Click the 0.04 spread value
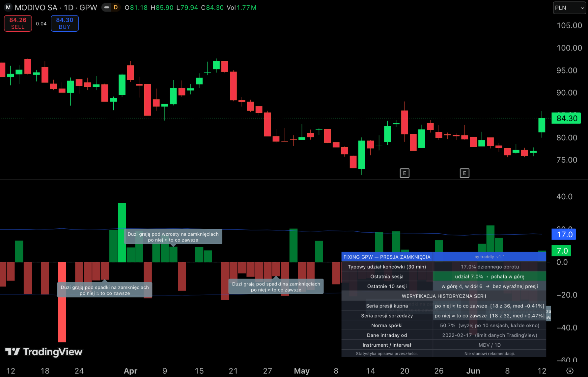Screen dimensions: 588x377 click(x=41, y=24)
